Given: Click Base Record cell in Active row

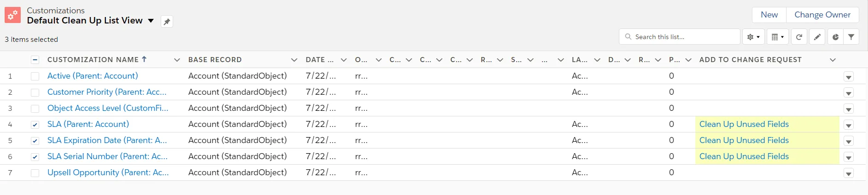Looking at the screenshot, I should (x=238, y=76).
